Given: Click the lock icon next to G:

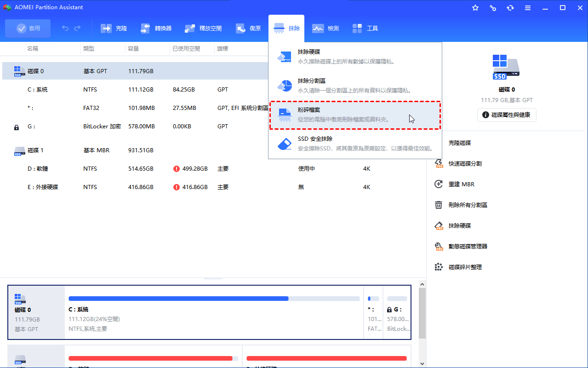Looking at the screenshot, I should (x=17, y=127).
